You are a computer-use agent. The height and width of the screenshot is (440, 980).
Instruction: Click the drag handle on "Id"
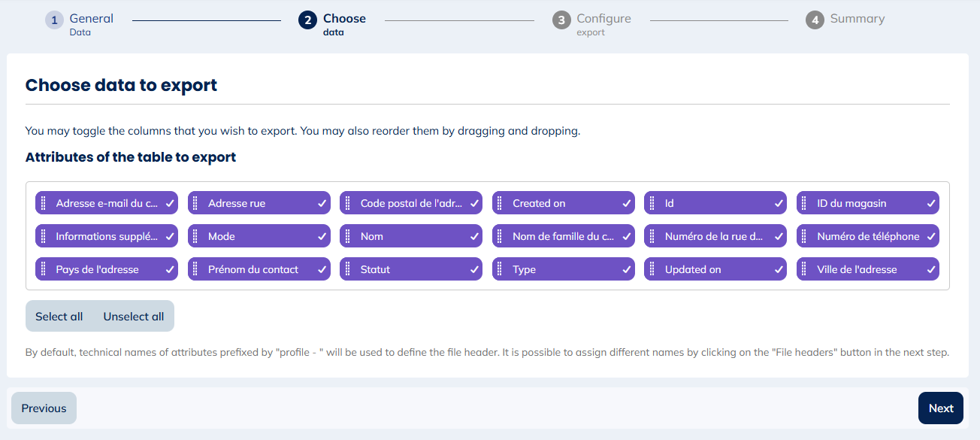coord(654,202)
